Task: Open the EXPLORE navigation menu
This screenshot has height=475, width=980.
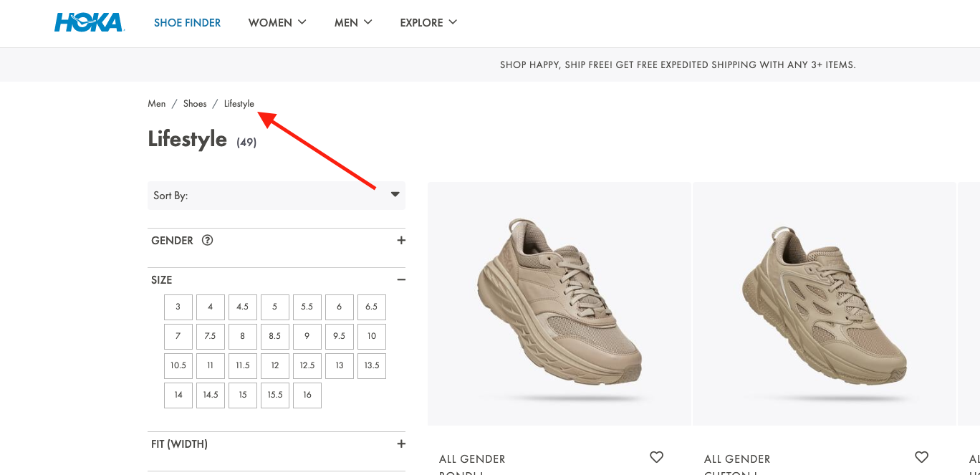Action: pyautogui.click(x=428, y=23)
